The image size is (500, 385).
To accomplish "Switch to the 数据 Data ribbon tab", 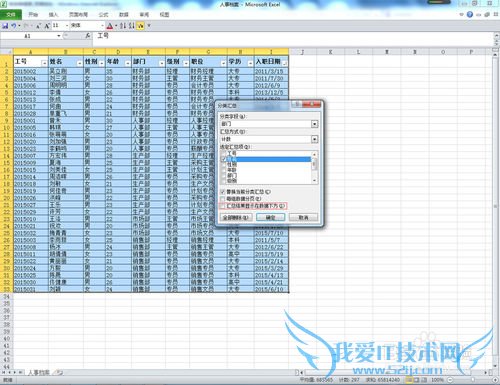I will pyautogui.click(x=124, y=15).
